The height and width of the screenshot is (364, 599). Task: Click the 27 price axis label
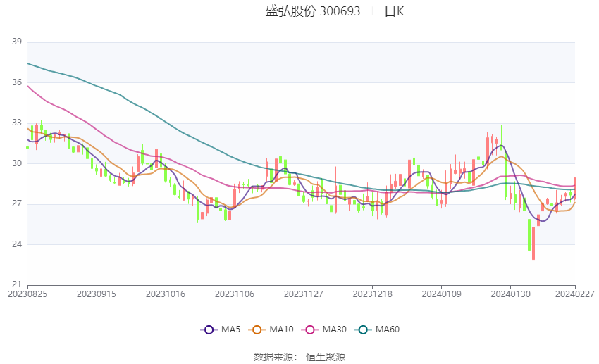pyautogui.click(x=17, y=203)
